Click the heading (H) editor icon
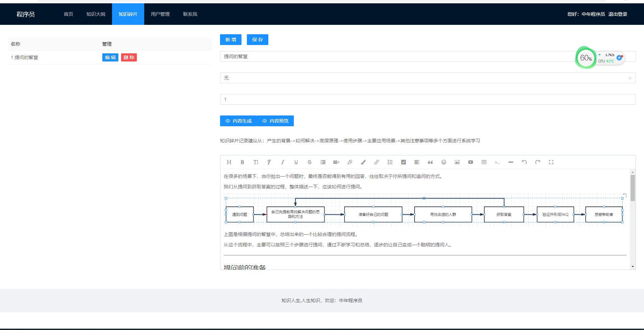 (229, 162)
